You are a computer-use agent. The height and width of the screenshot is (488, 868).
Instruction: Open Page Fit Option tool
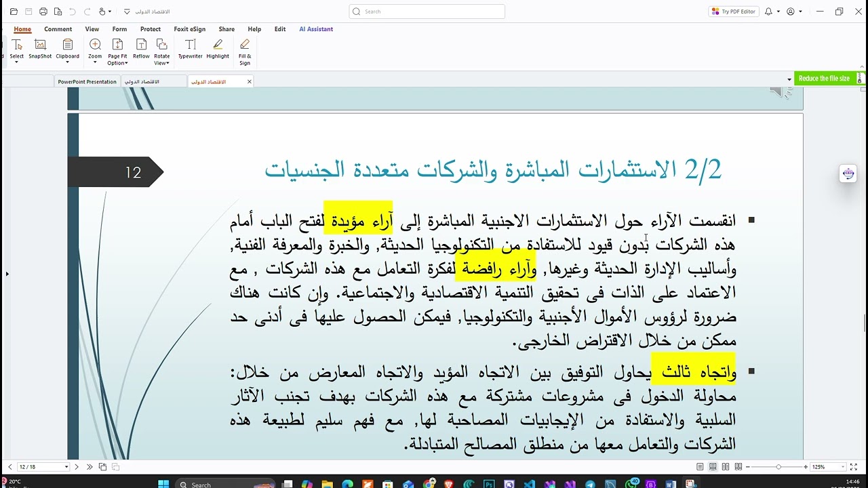pyautogui.click(x=117, y=52)
